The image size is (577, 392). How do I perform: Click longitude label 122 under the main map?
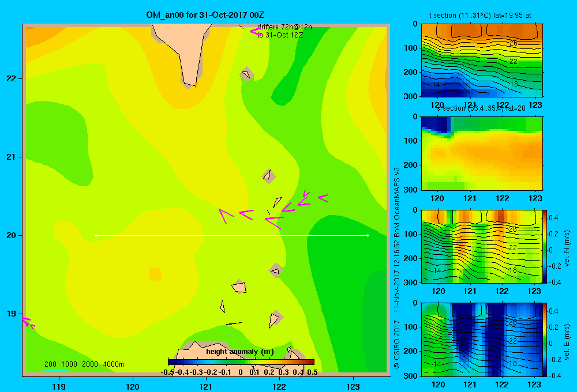pyautogui.click(x=279, y=386)
